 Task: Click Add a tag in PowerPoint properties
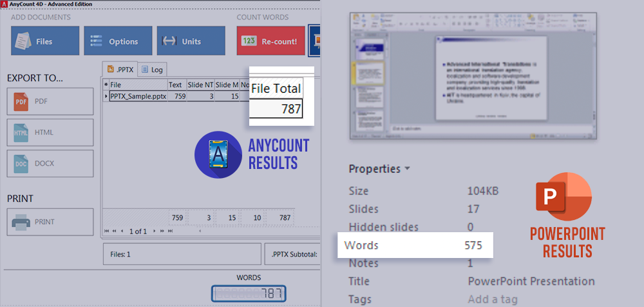tap(493, 299)
